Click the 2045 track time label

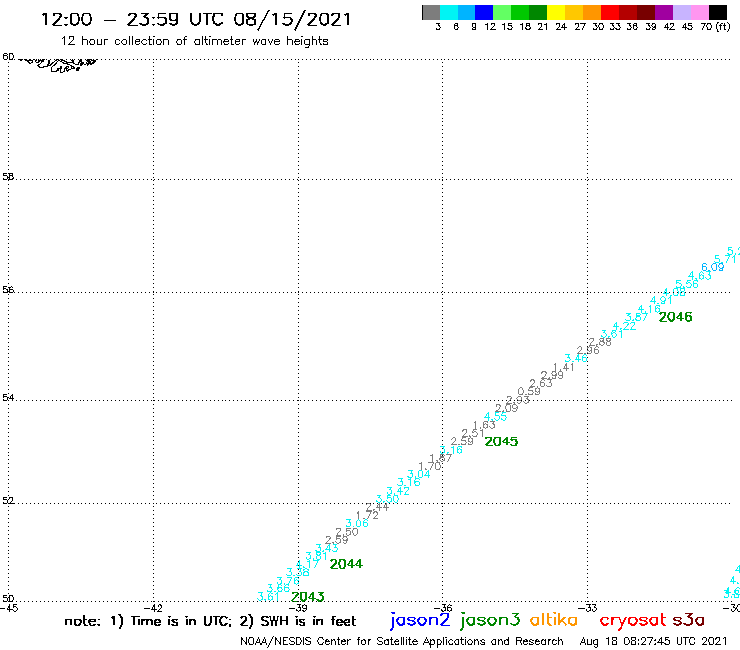(501, 441)
